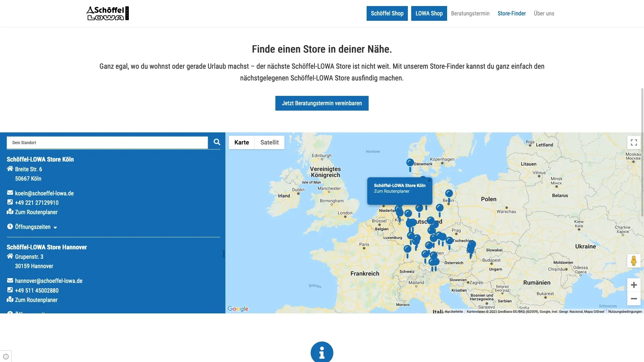Image resolution: width=644 pixels, height=362 pixels.
Task: Click the Street View pegman icon
Action: 634,261
